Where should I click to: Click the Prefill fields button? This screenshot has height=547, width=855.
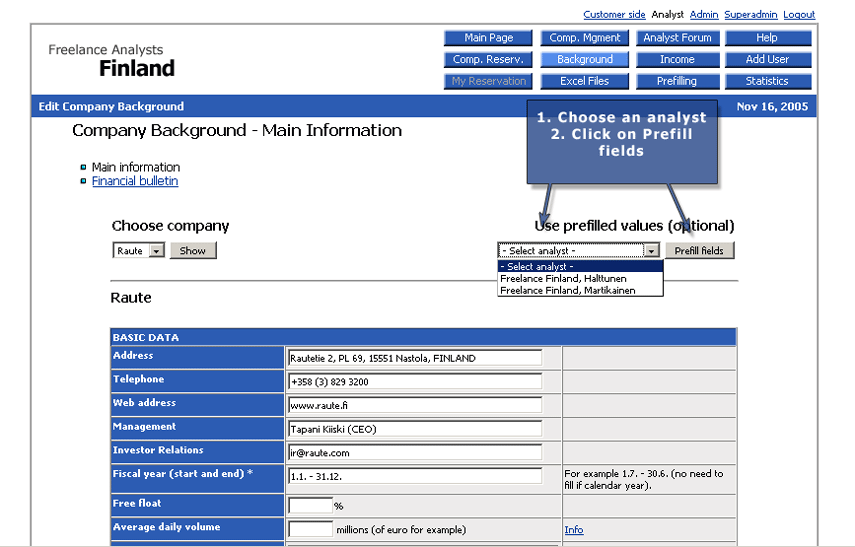tap(699, 251)
